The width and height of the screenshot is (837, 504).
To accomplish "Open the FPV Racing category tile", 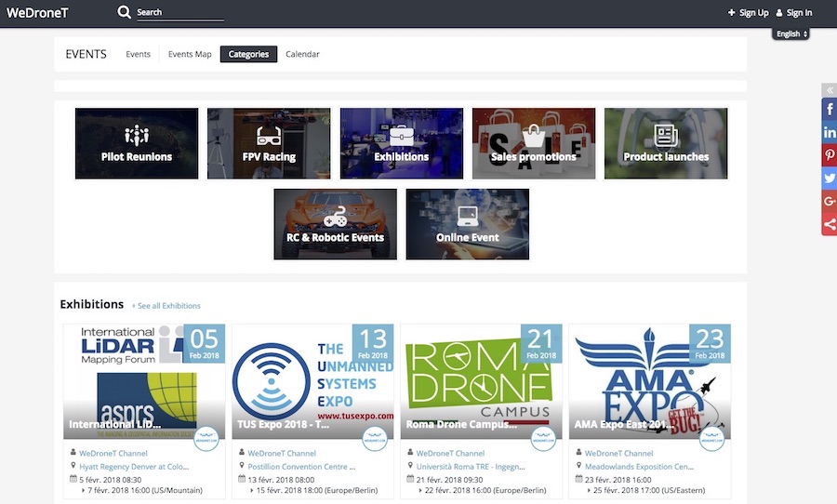I will (269, 143).
